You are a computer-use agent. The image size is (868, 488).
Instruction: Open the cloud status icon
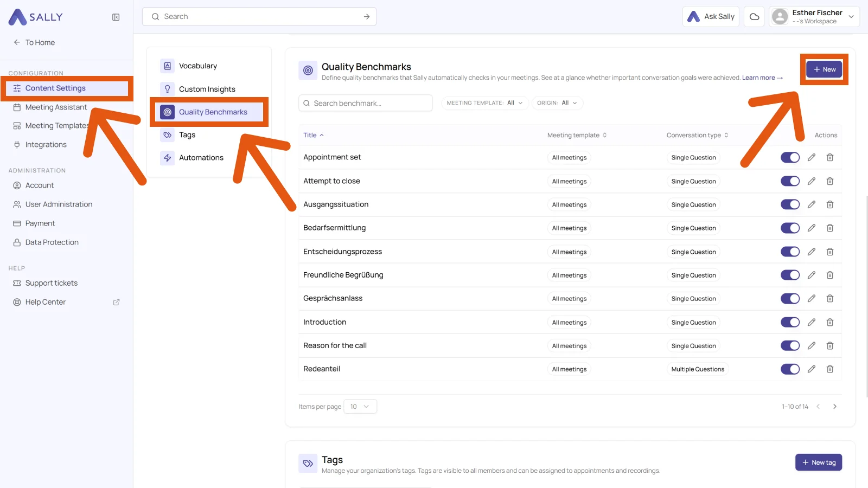[754, 17]
